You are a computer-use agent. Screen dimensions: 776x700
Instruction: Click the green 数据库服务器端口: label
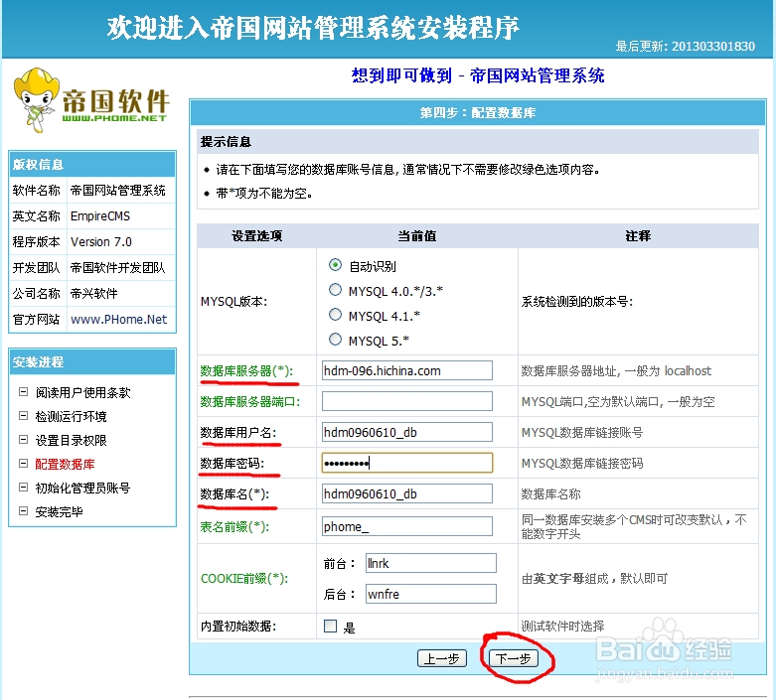click(250, 402)
